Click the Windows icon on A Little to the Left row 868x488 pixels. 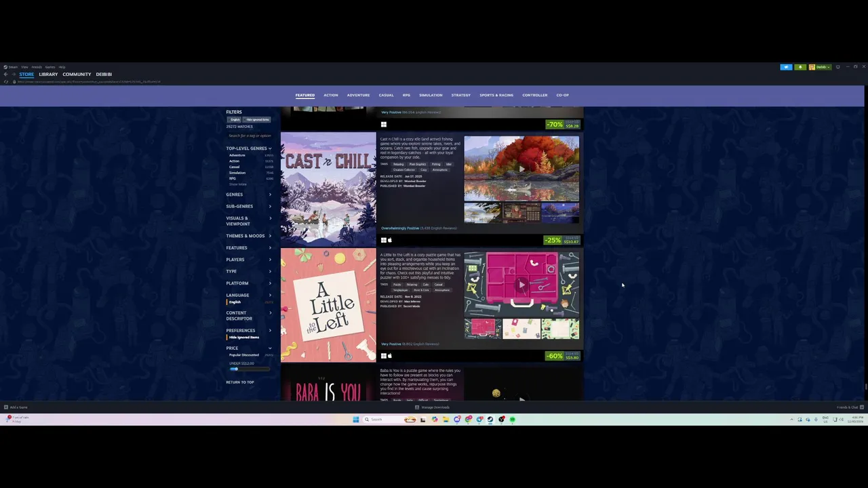[384, 356]
